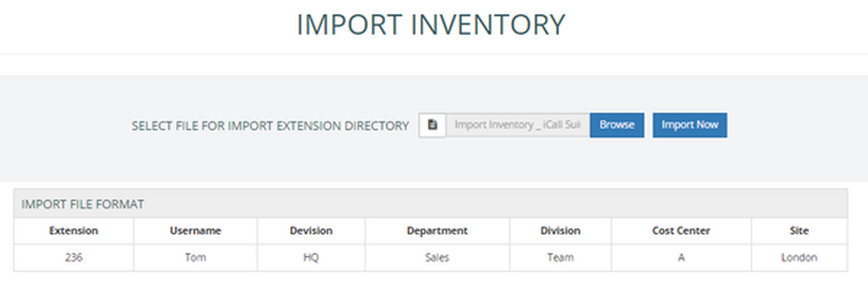Viewport: 868px width, 285px height.
Task: Click the file document icon
Action: (x=432, y=125)
